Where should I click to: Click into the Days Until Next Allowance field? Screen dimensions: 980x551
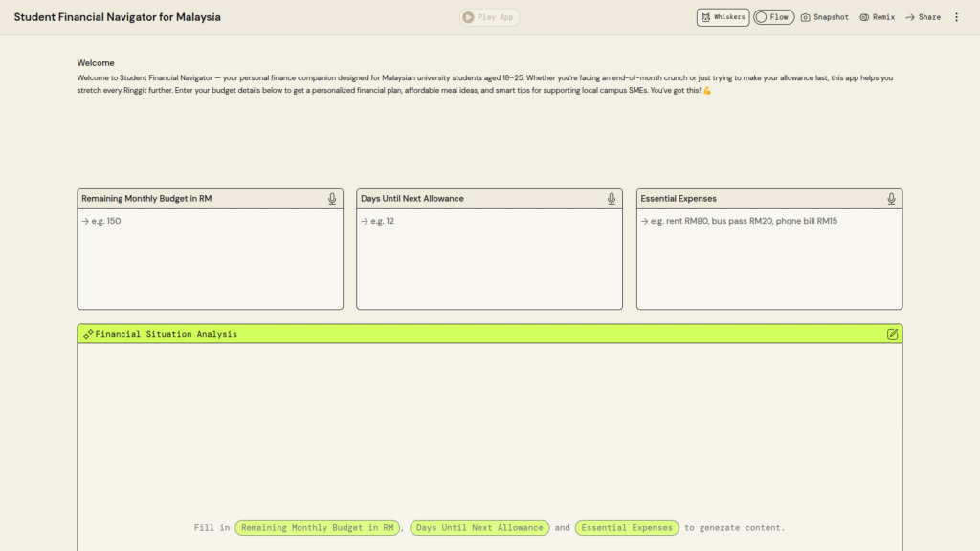tap(489, 258)
